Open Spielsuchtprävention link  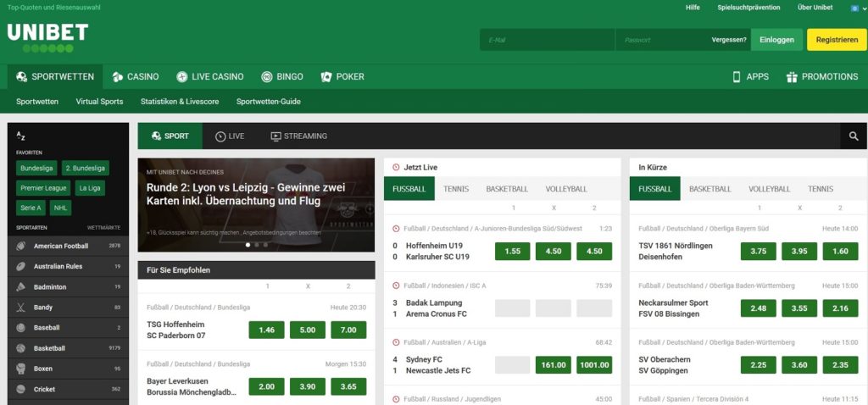pyautogui.click(x=749, y=8)
